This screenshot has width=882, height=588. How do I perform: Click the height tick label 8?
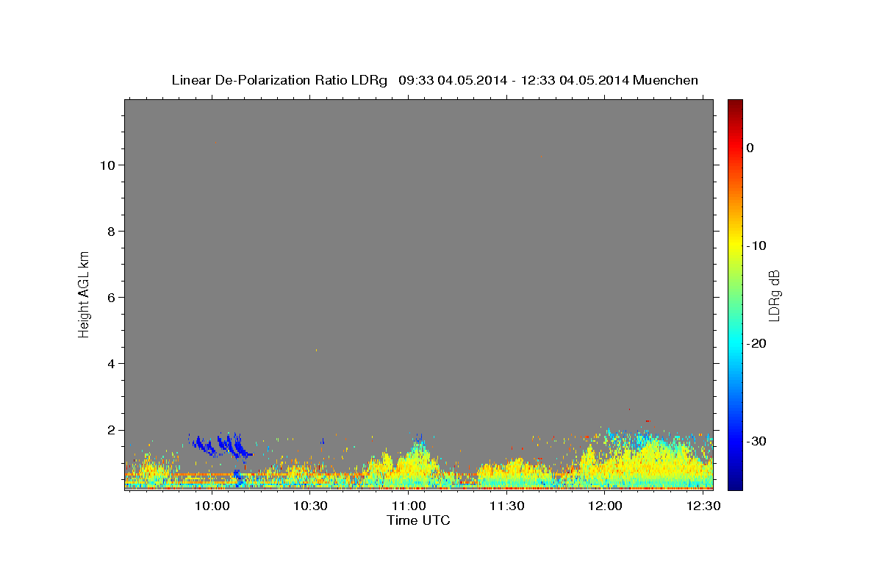pos(110,232)
